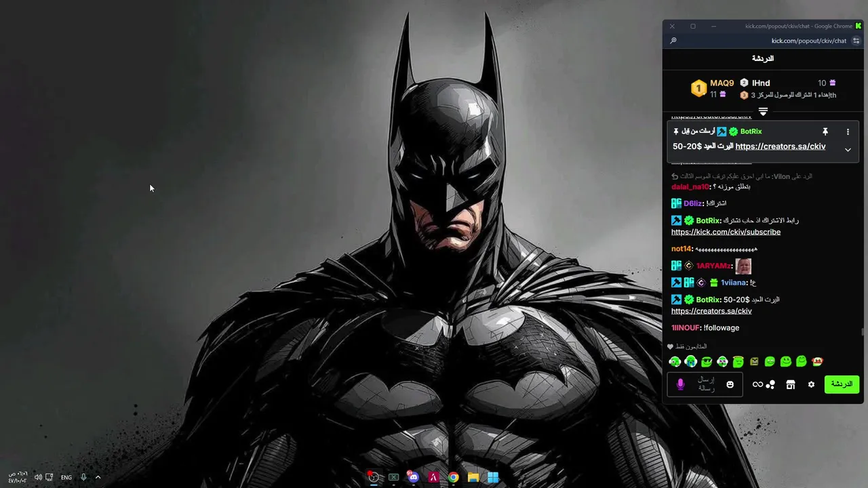Image resolution: width=868 pixels, height=488 pixels.
Task: Open the shop storefront icon
Action: coord(790,384)
